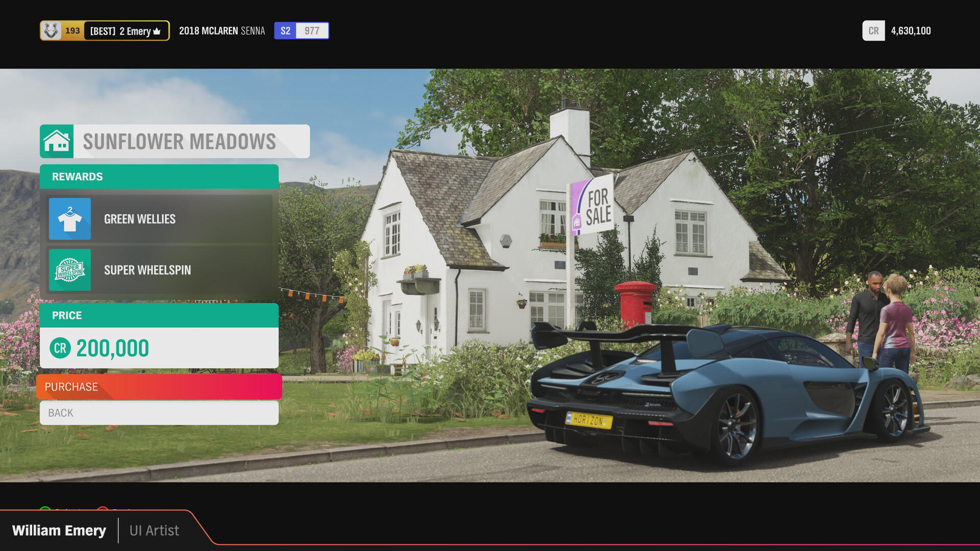Click the house icon beside Sunflower Meadows
The width and height of the screenshot is (980, 551).
click(57, 141)
